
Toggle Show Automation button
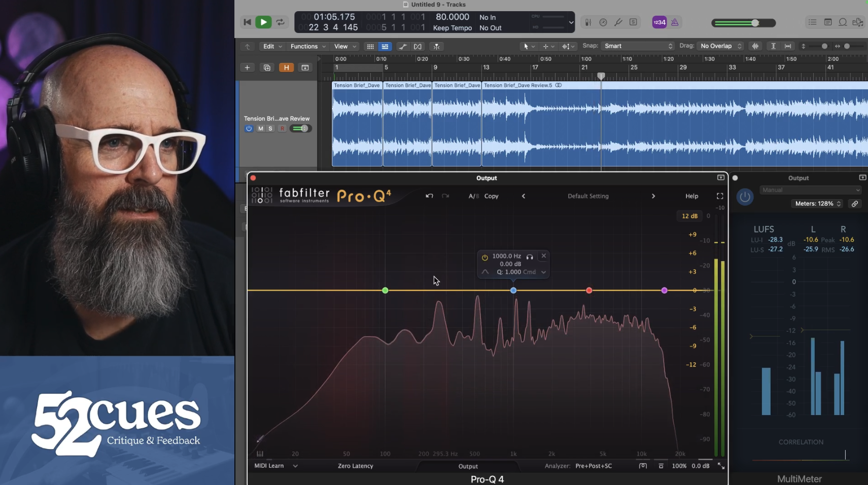coord(403,47)
